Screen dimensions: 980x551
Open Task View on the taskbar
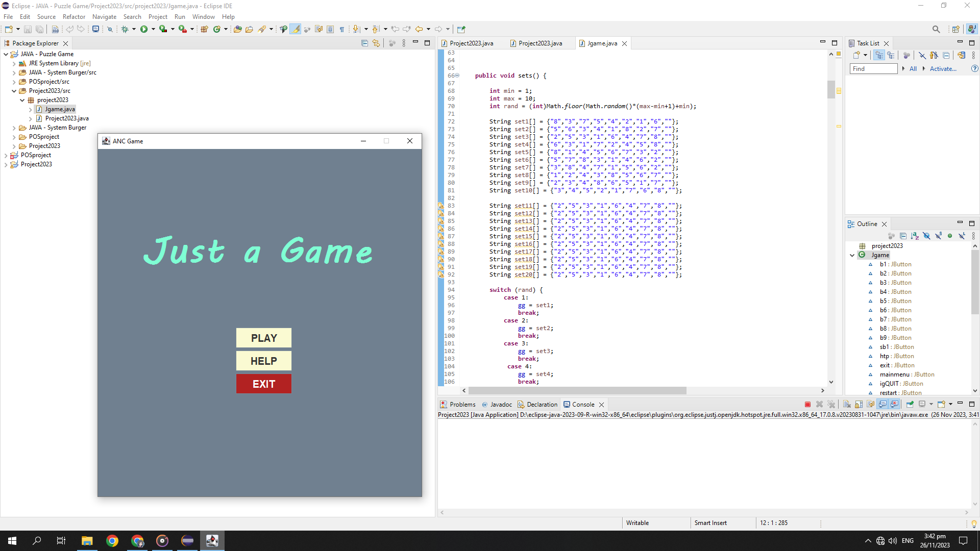coord(61,541)
